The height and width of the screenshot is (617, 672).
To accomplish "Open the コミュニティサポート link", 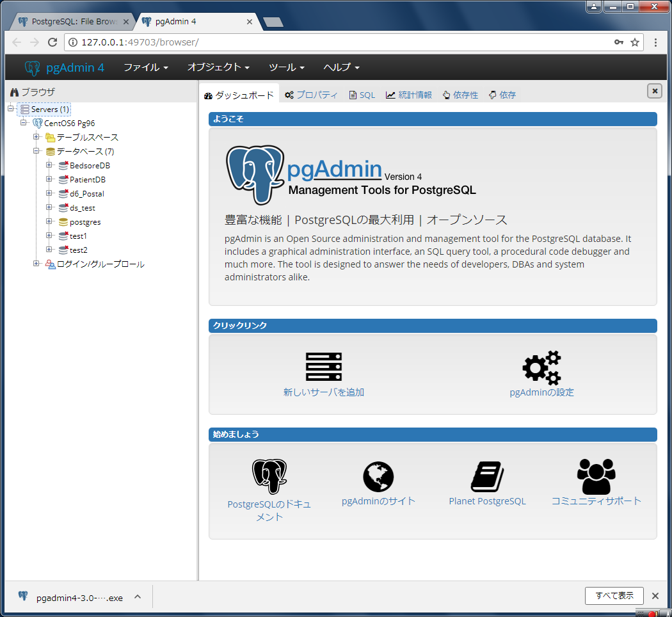I will pyautogui.click(x=596, y=501).
